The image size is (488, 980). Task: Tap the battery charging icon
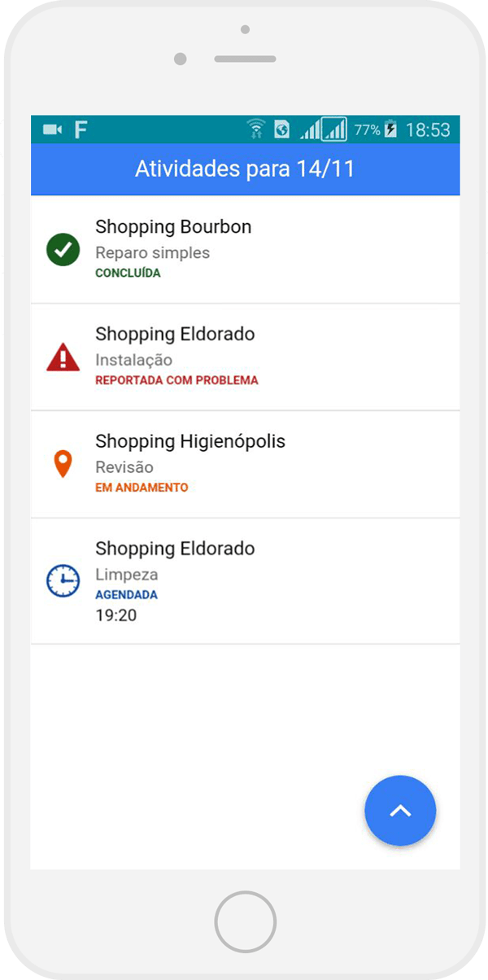coord(389,129)
